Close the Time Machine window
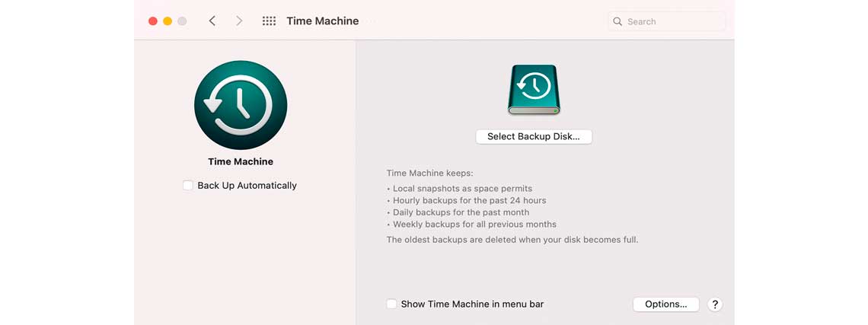 (153, 21)
